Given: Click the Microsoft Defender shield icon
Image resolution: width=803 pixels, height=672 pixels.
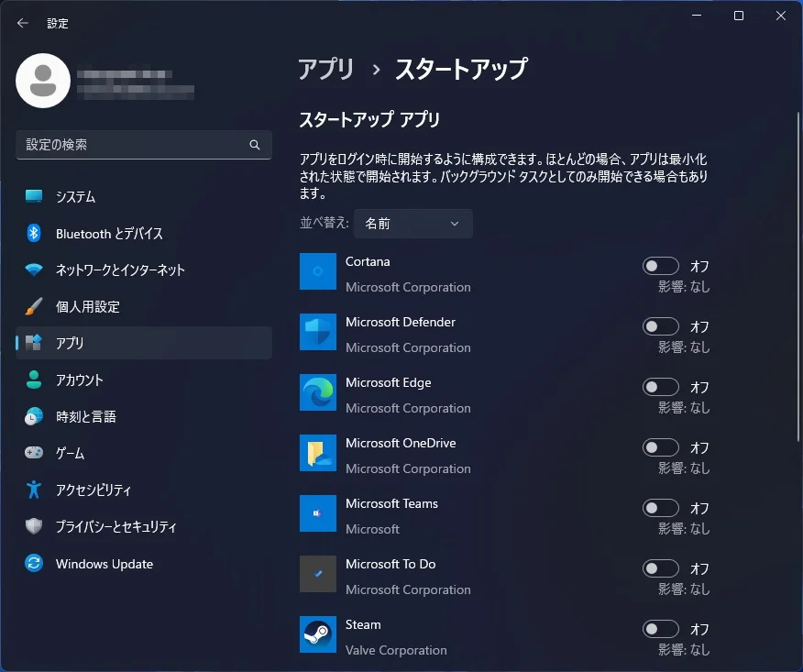Looking at the screenshot, I should click(x=318, y=332).
